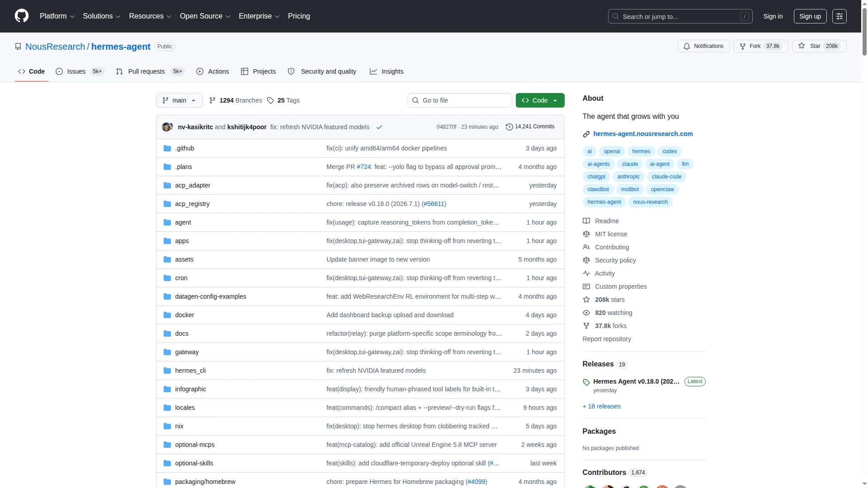Click the green commit status checkmark
The image size is (868, 488).
[379, 127]
